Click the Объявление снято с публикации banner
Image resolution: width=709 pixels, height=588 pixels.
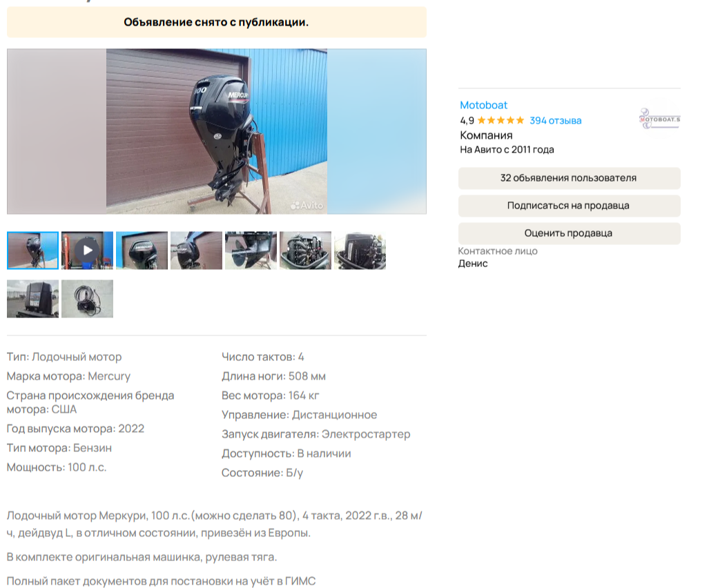tap(217, 22)
